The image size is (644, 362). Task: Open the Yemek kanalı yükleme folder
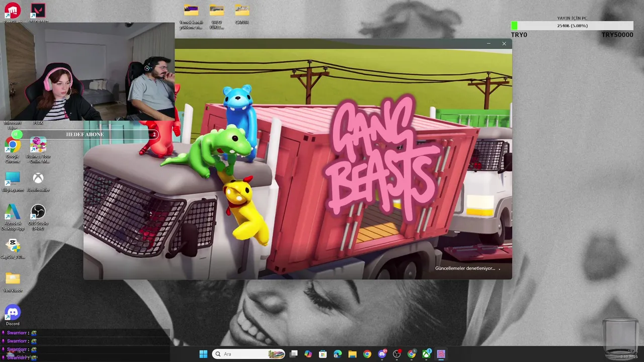191,16
